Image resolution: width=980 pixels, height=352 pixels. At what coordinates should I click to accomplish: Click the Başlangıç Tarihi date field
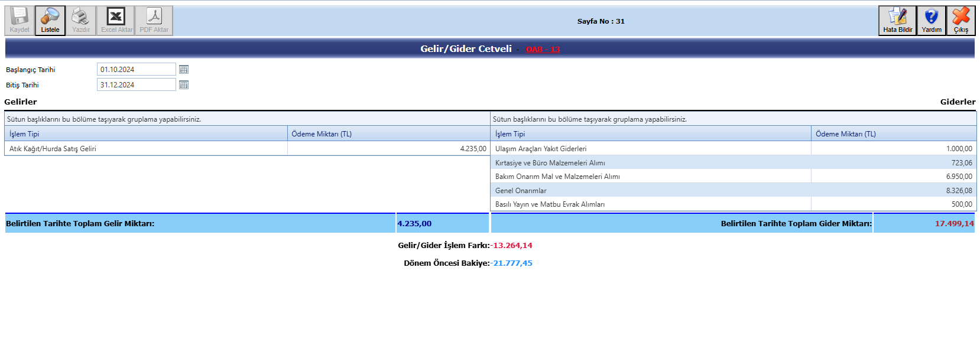click(x=136, y=70)
